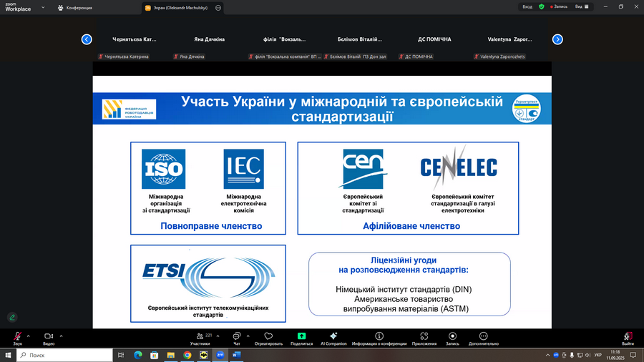Click the CEN logo on the slide
644x362 pixels.
[x=363, y=169]
